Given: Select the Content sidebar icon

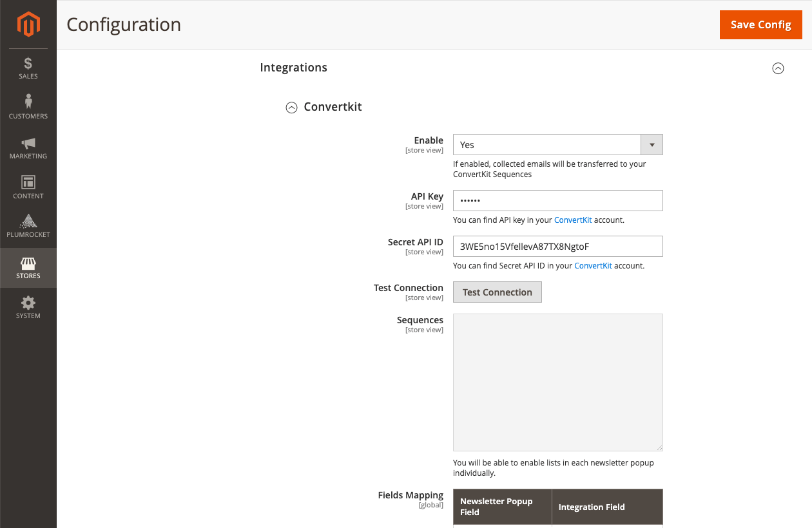Looking at the screenshot, I should (28, 187).
